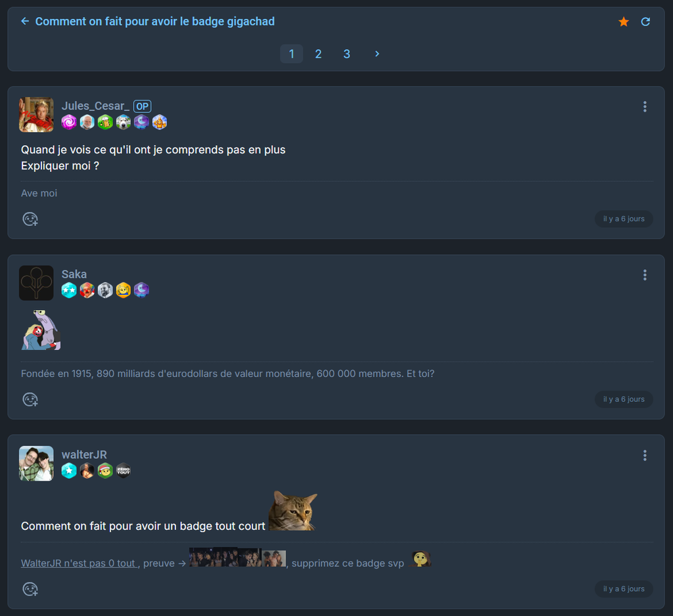Open the sticker image in Saka's post

pos(41,330)
